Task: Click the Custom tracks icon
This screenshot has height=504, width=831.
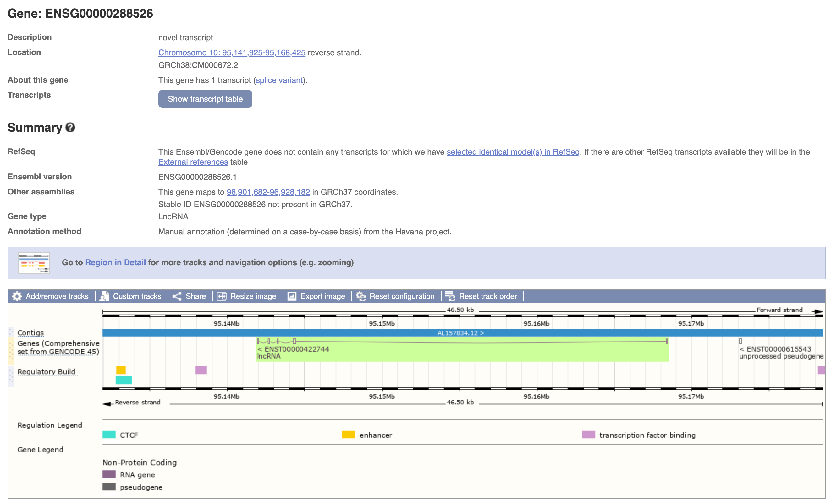Action: [x=104, y=296]
